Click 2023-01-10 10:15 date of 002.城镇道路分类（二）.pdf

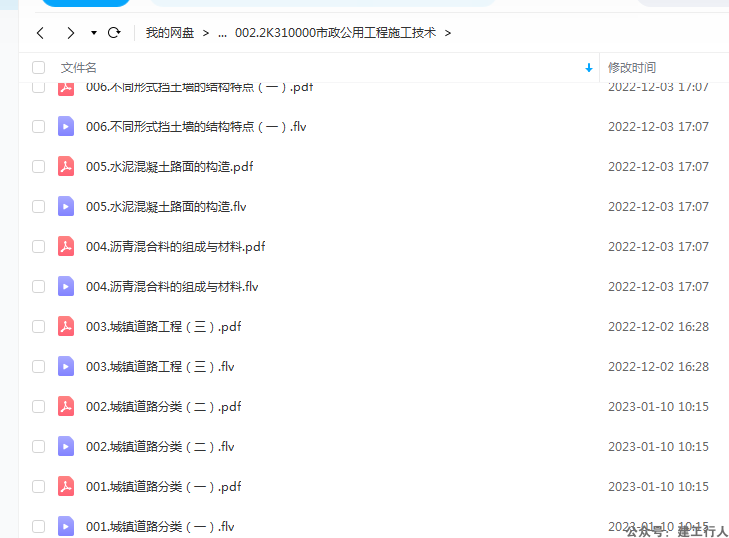[658, 406]
